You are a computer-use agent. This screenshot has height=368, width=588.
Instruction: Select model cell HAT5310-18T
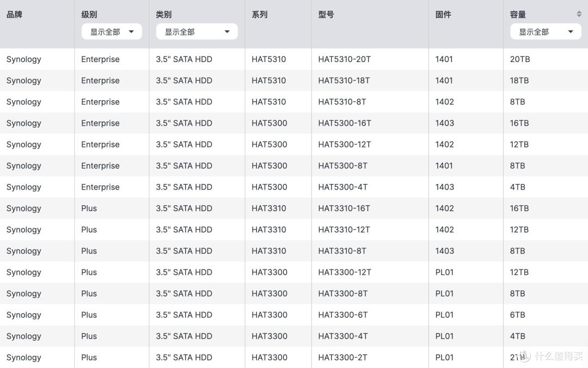coord(344,81)
